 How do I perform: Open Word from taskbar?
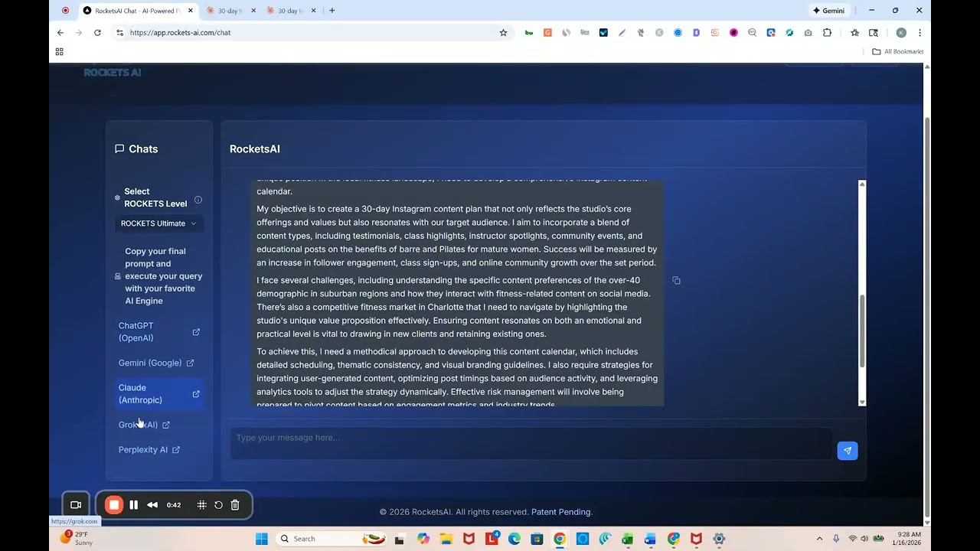(650, 539)
